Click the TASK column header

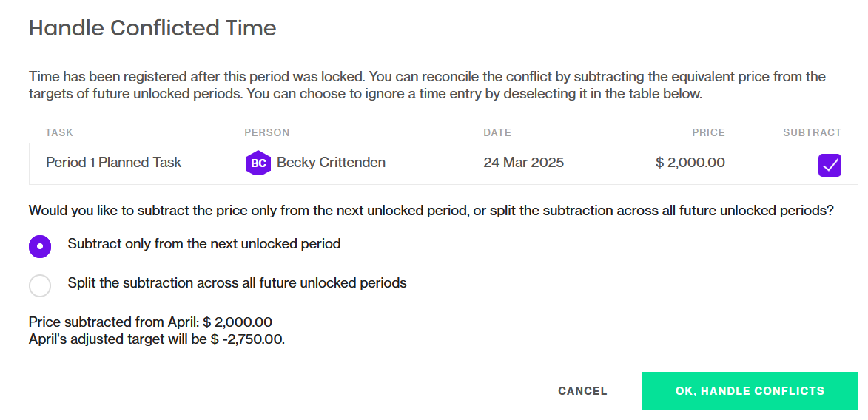click(59, 133)
